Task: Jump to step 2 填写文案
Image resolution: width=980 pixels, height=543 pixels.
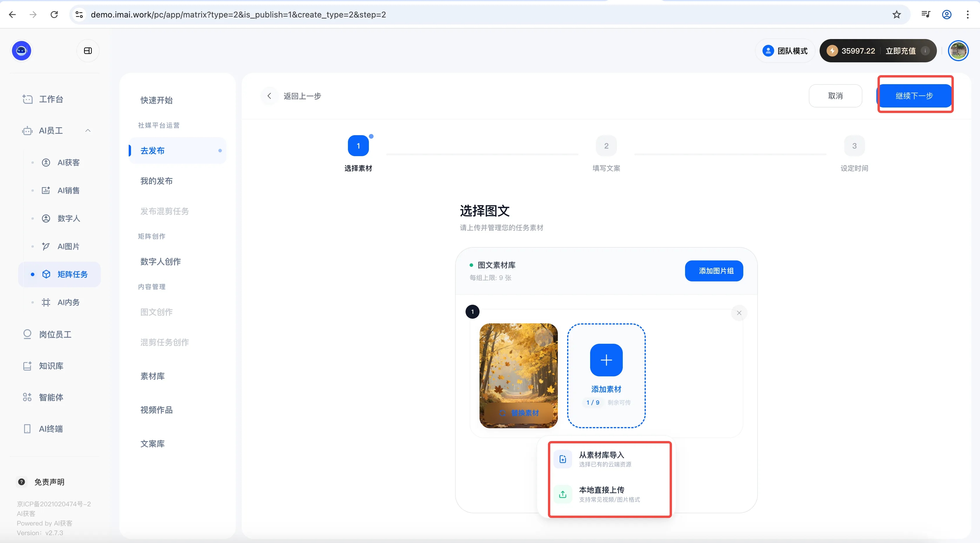Action: [x=606, y=146]
